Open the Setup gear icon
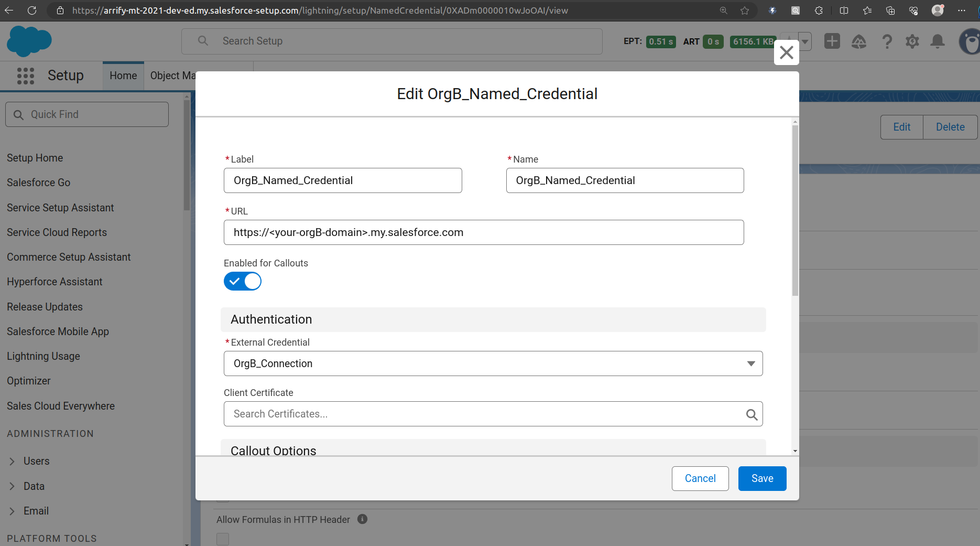Screen dimensions: 980x546 [912, 41]
